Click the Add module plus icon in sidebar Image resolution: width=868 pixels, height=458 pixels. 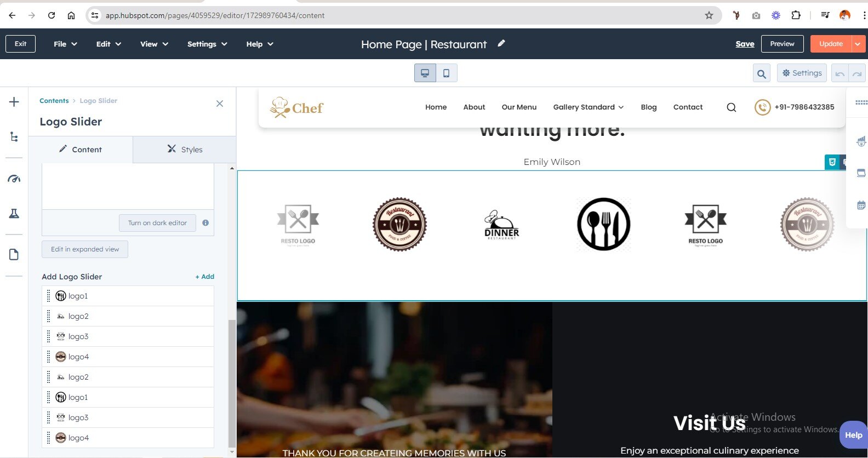coord(14,102)
